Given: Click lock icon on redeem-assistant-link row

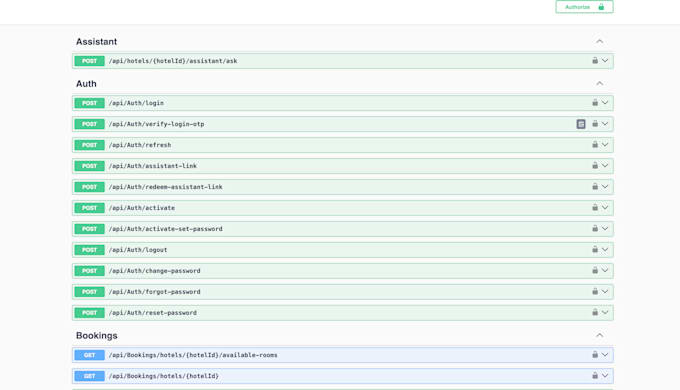Looking at the screenshot, I should [x=595, y=187].
